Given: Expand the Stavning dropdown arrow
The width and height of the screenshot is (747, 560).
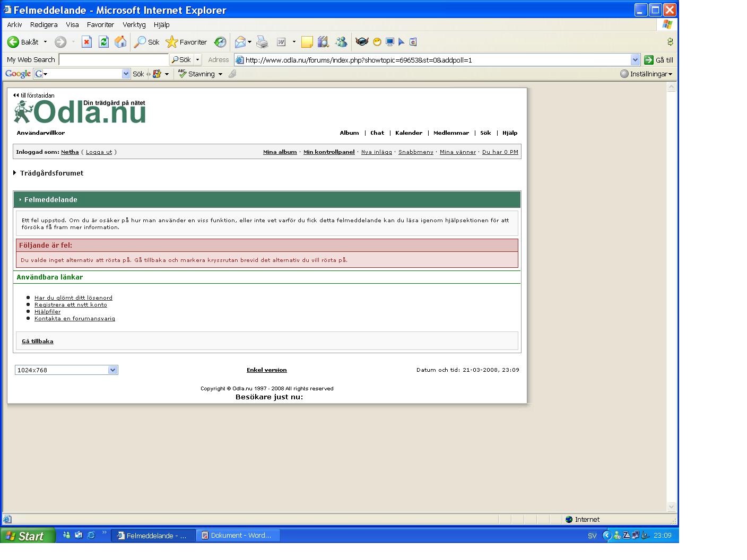Looking at the screenshot, I should point(220,74).
